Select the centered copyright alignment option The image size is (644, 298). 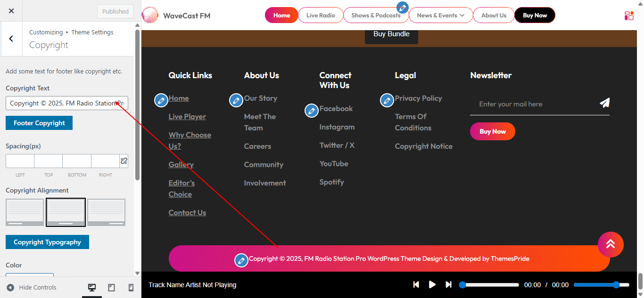[x=66, y=212]
